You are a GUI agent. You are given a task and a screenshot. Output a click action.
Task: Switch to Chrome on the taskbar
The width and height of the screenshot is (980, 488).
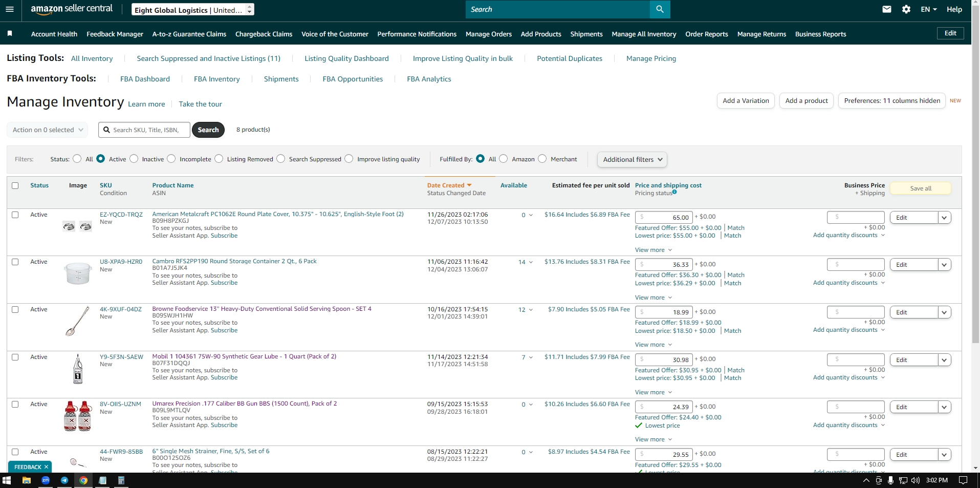[x=83, y=480]
